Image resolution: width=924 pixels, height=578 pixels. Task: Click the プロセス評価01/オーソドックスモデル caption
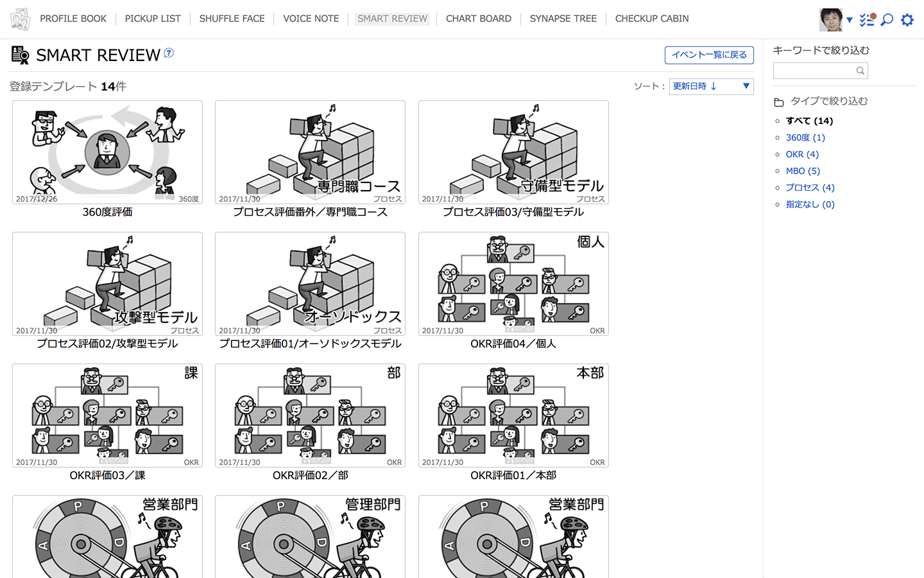310,344
